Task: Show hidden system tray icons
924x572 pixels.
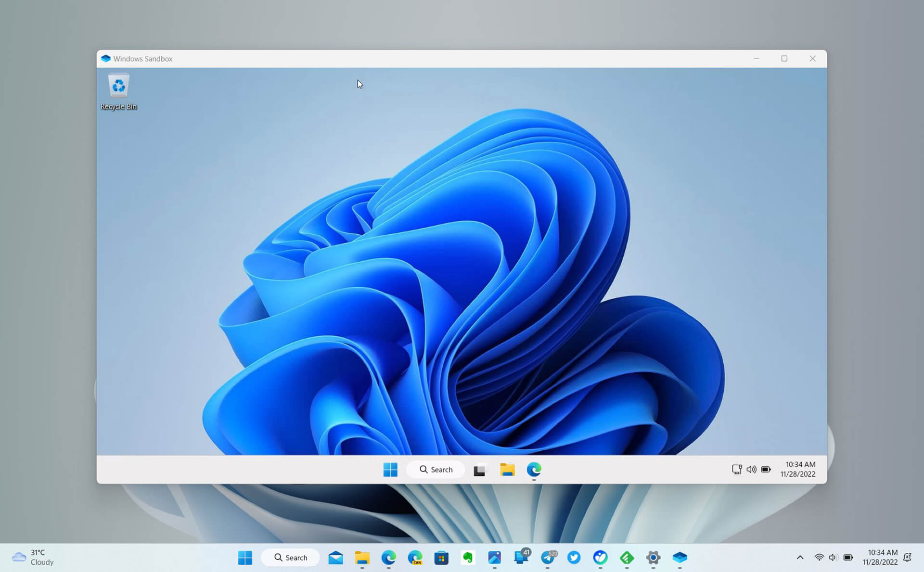Action: [x=800, y=558]
